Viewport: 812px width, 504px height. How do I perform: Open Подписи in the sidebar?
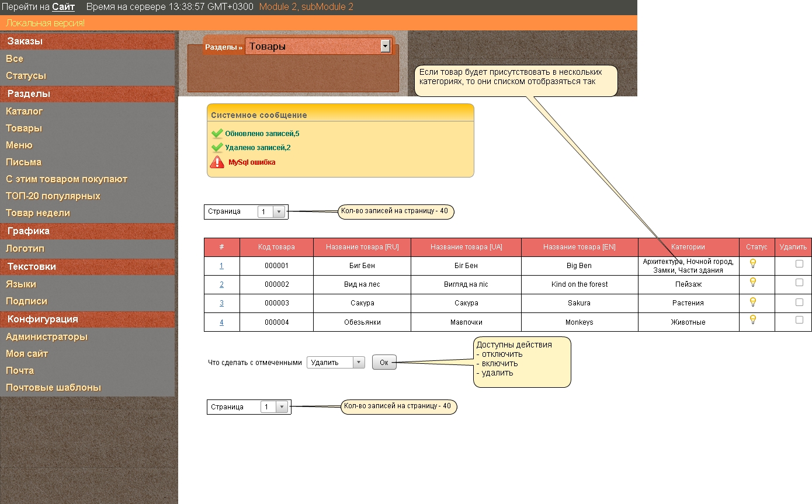click(26, 301)
